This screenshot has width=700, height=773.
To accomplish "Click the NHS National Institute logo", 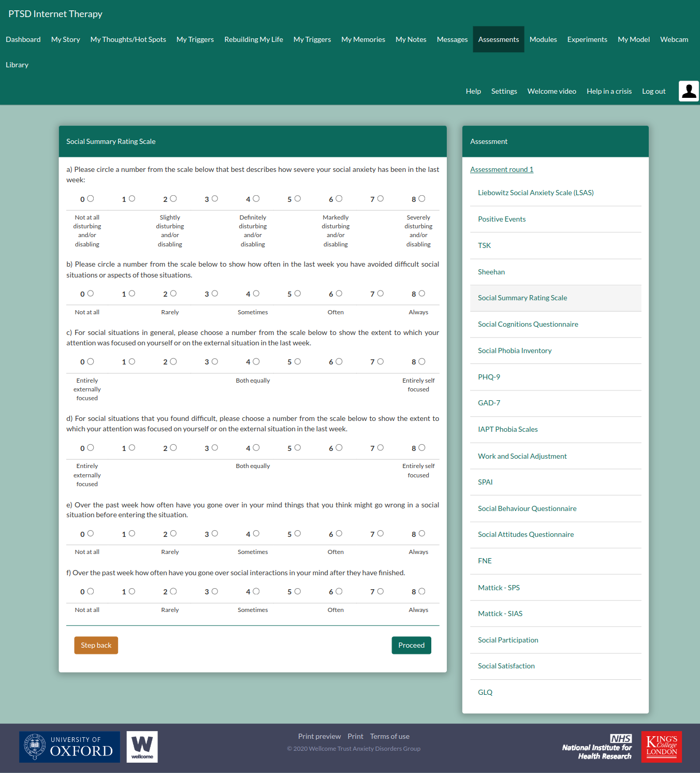I will [597, 747].
